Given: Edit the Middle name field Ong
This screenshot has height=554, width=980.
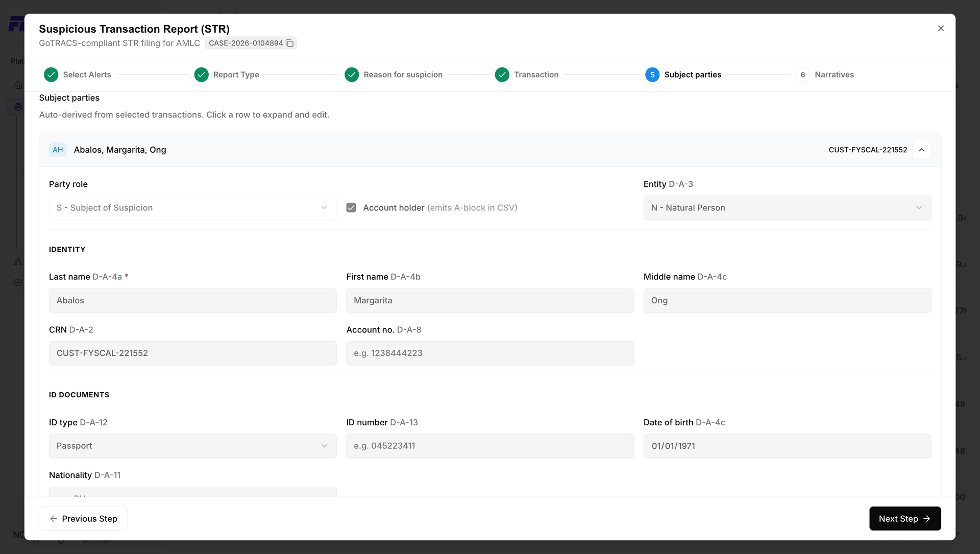Looking at the screenshot, I should [x=787, y=300].
